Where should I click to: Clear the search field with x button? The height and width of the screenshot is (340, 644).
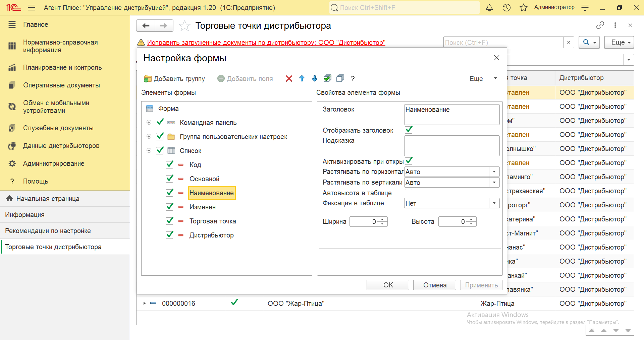[x=569, y=43]
